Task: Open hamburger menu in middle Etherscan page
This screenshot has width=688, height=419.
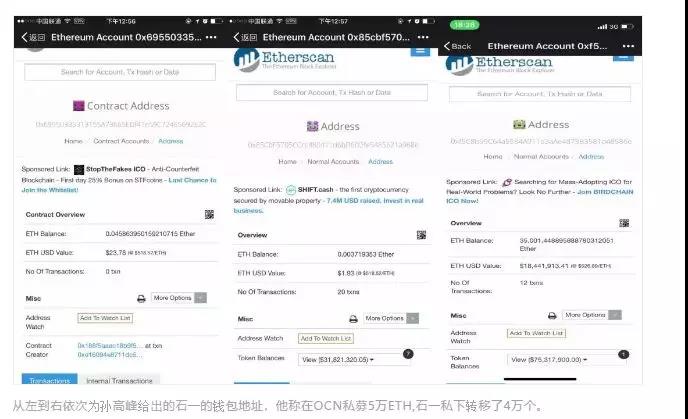Action: pos(420,51)
